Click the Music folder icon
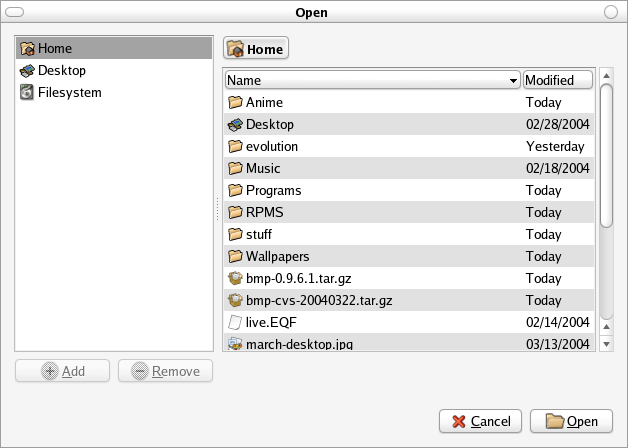Viewport: 628px width, 448px height. [x=235, y=168]
